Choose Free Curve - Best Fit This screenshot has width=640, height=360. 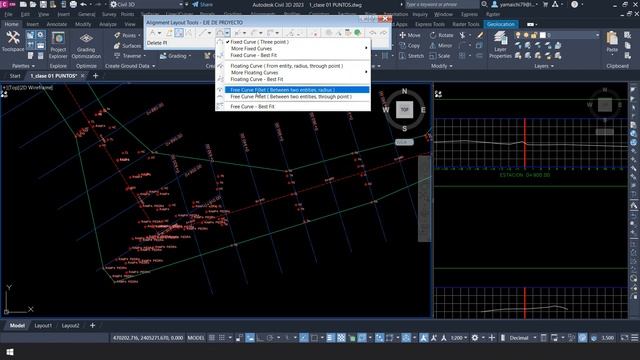pyautogui.click(x=293, y=107)
